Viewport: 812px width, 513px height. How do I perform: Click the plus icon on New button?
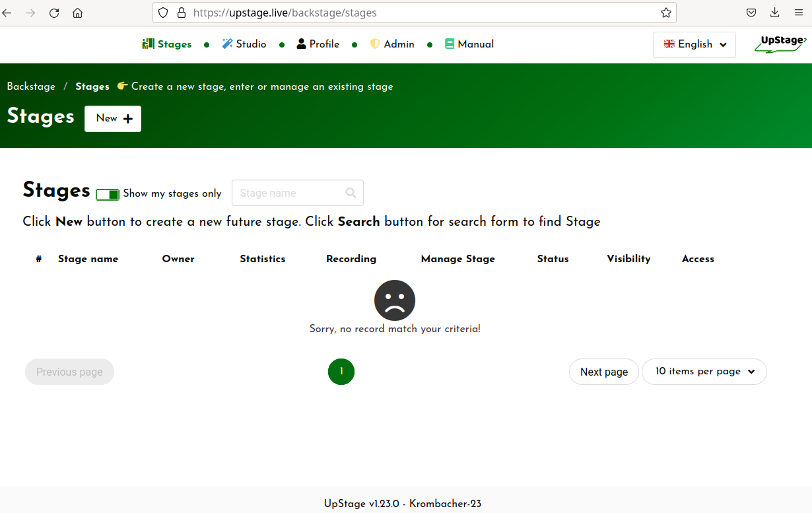(x=128, y=119)
